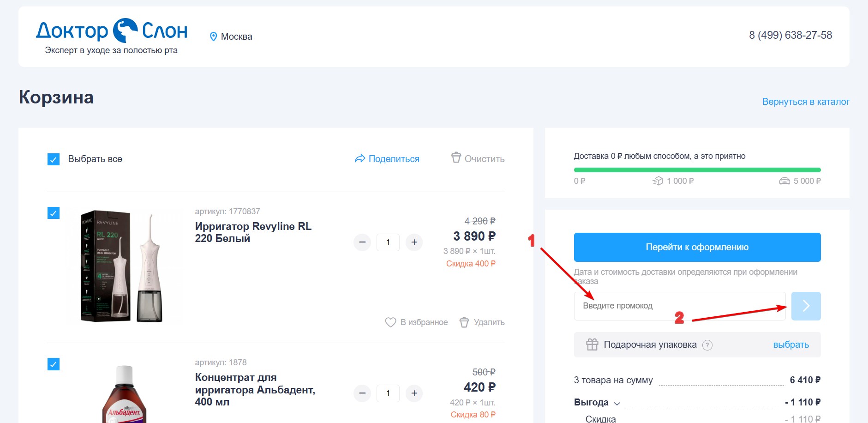Toggle the Выбрать все checkbox
This screenshot has width=868, height=423.
pyautogui.click(x=54, y=159)
